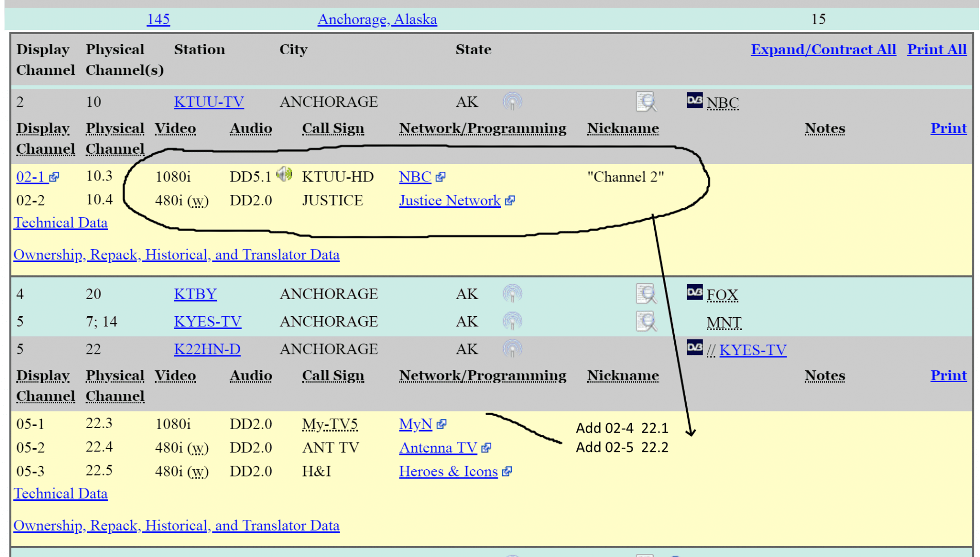Viewport: 980px width, 557px height.
Task: Open the Heroes & Icons network link
Action: point(449,471)
